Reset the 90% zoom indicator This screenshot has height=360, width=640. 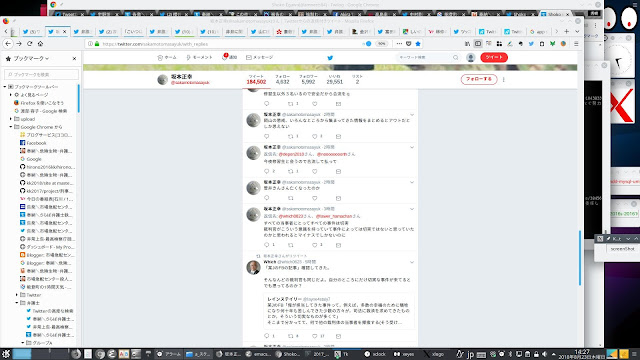pos(381,44)
